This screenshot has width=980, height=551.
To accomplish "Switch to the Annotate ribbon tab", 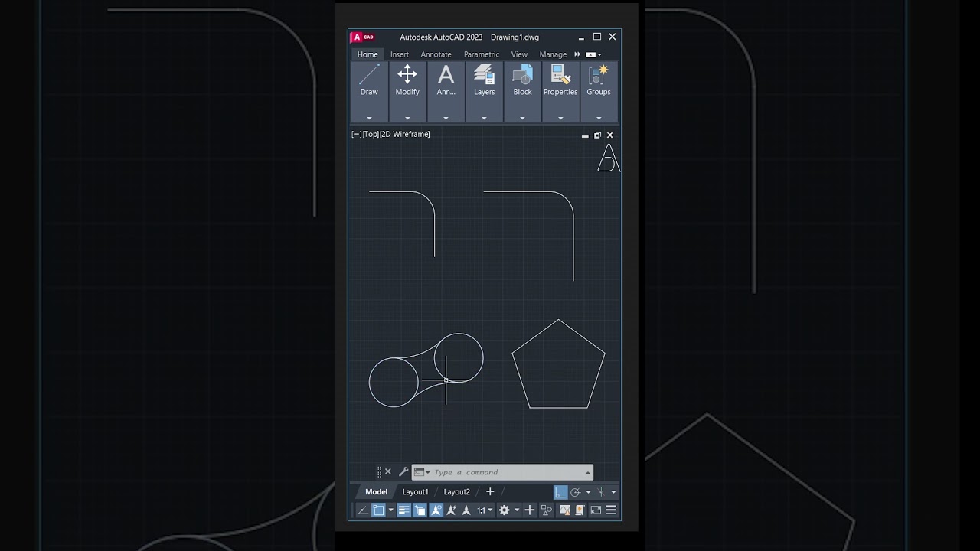I will point(436,54).
